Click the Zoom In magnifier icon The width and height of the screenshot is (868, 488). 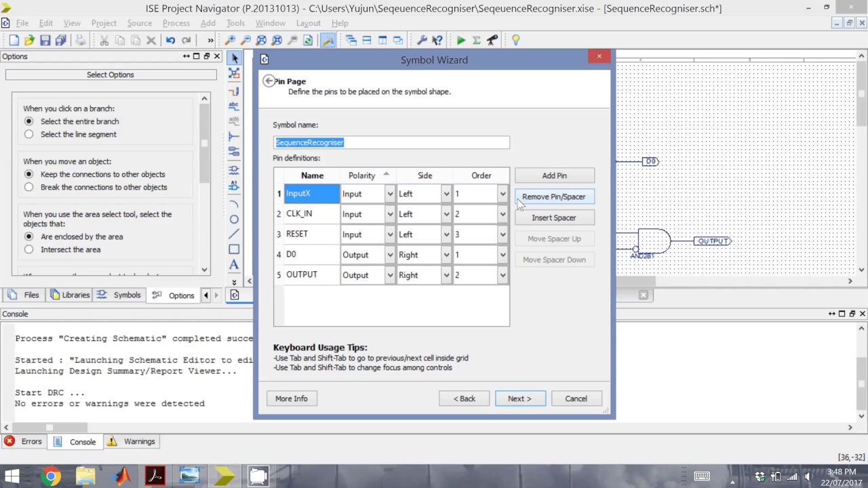click(x=231, y=41)
